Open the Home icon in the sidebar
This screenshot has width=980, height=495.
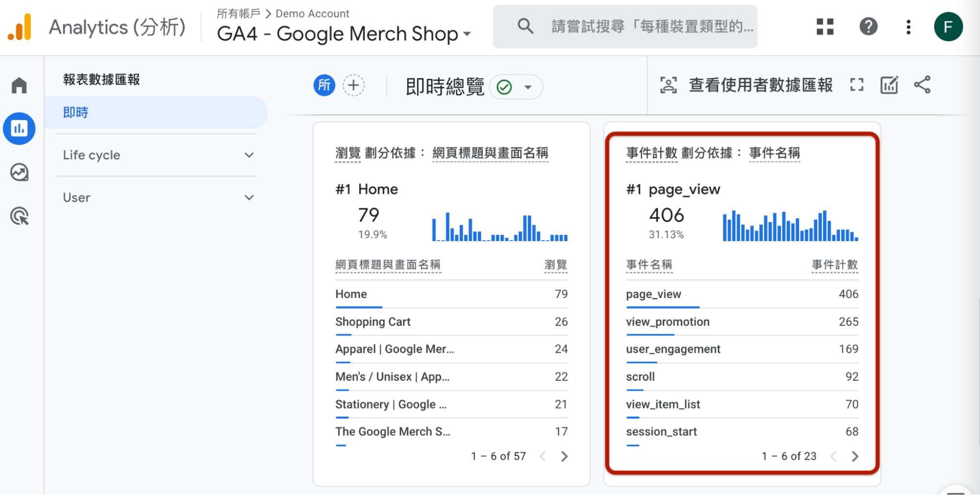point(19,85)
